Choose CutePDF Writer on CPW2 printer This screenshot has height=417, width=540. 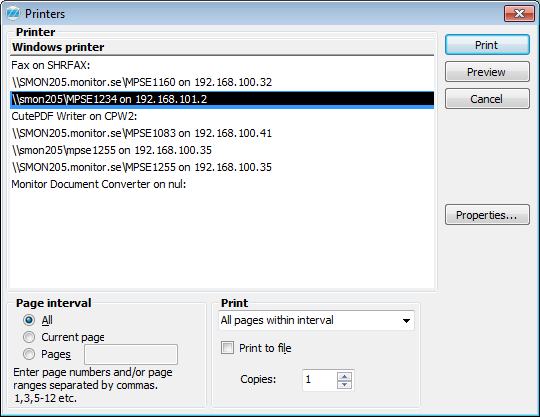[222, 116]
